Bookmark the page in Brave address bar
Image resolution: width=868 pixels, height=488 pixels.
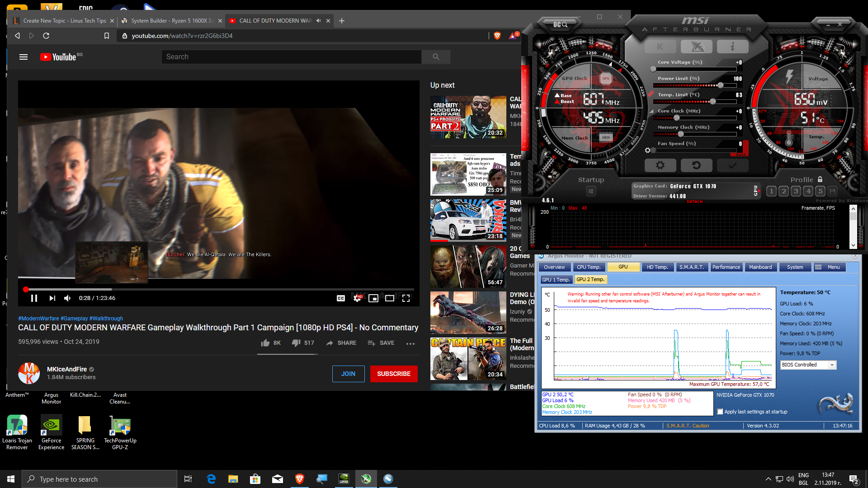[x=107, y=36]
